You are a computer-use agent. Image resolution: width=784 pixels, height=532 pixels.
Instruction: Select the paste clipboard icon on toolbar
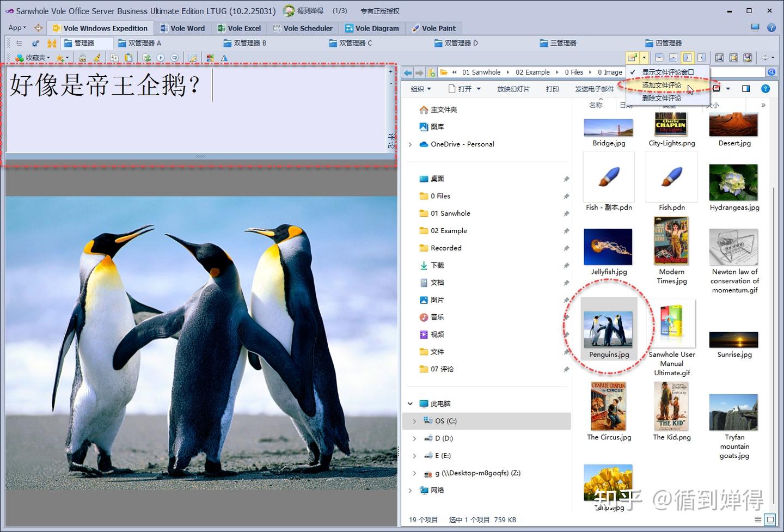(128, 58)
